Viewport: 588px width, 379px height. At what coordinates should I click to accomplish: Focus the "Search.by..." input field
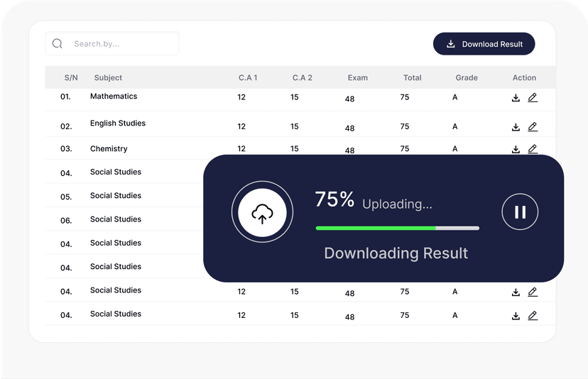[x=121, y=44]
